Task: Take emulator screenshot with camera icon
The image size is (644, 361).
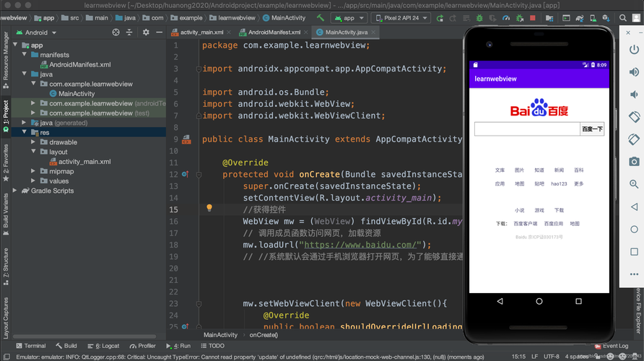Action: click(x=634, y=162)
